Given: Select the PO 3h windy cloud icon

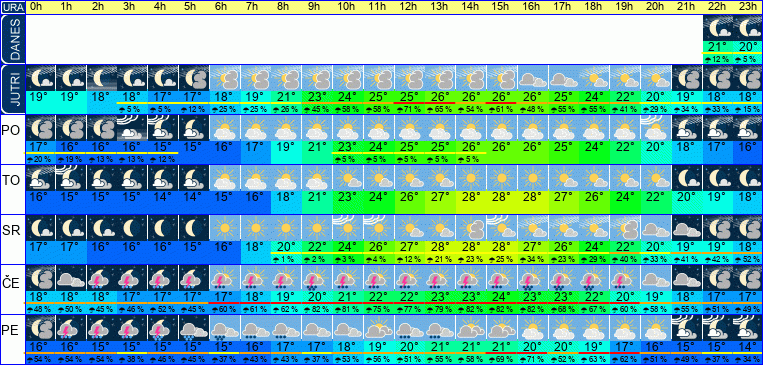Looking at the screenshot, I should (132, 128).
